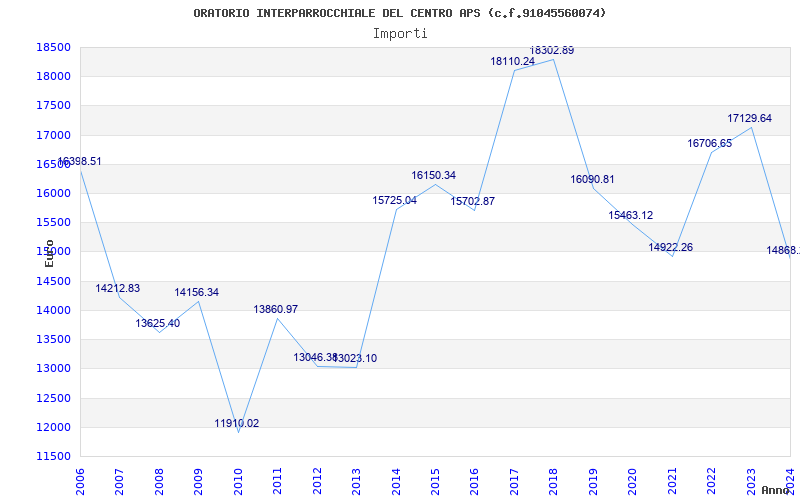Select the 11910.02 lowest data point label
The width and height of the screenshot is (800, 500).
[x=237, y=423]
